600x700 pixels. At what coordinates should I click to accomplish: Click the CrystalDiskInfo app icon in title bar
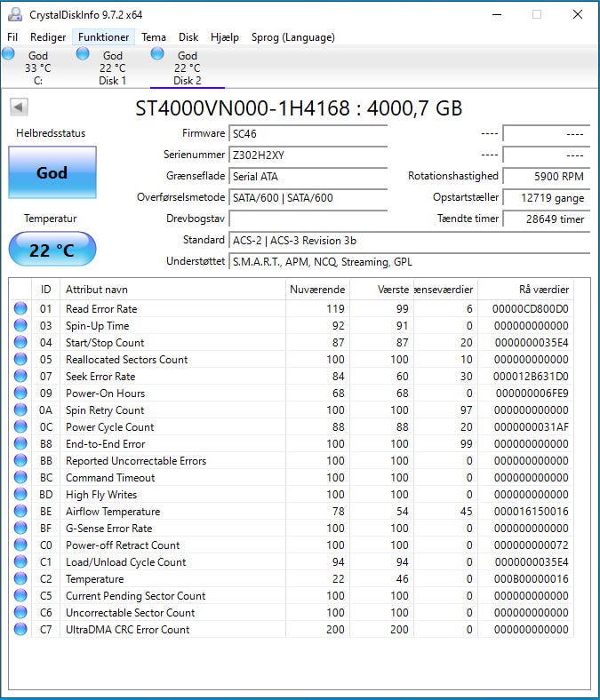pos(14,14)
